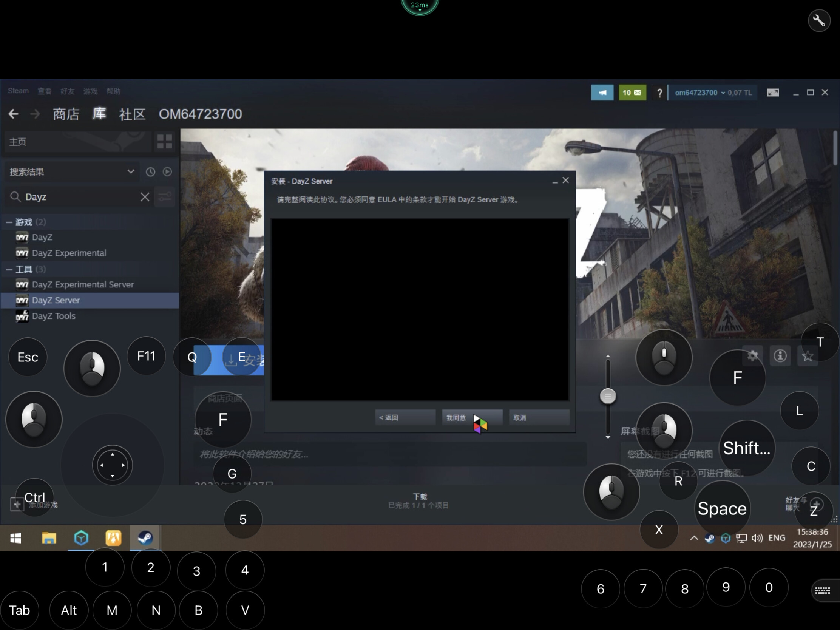Viewport: 840px width, 630px height.
Task: Click 添加游戏 add game button
Action: 34,505
